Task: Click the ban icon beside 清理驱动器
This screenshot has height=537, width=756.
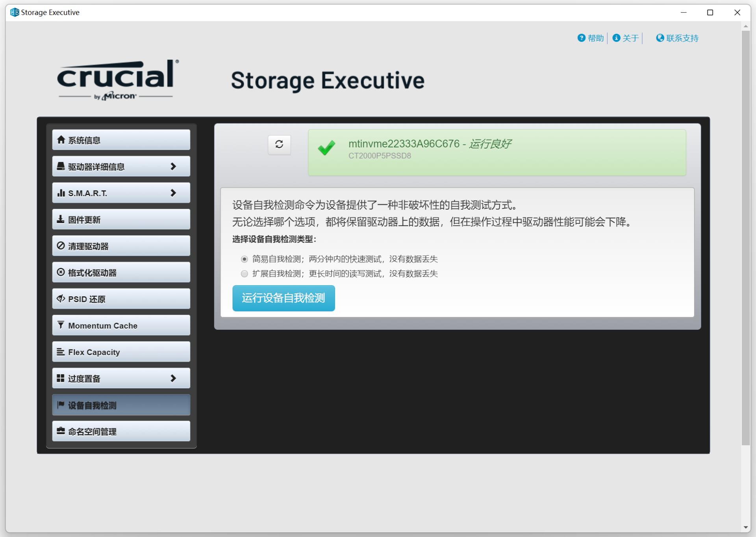Action: point(61,246)
